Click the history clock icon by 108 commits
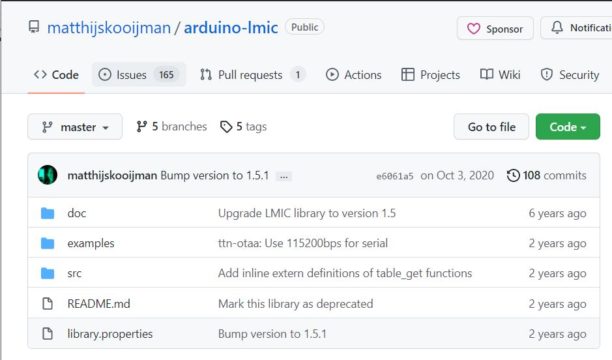The height and width of the screenshot is (360, 612). pos(513,175)
